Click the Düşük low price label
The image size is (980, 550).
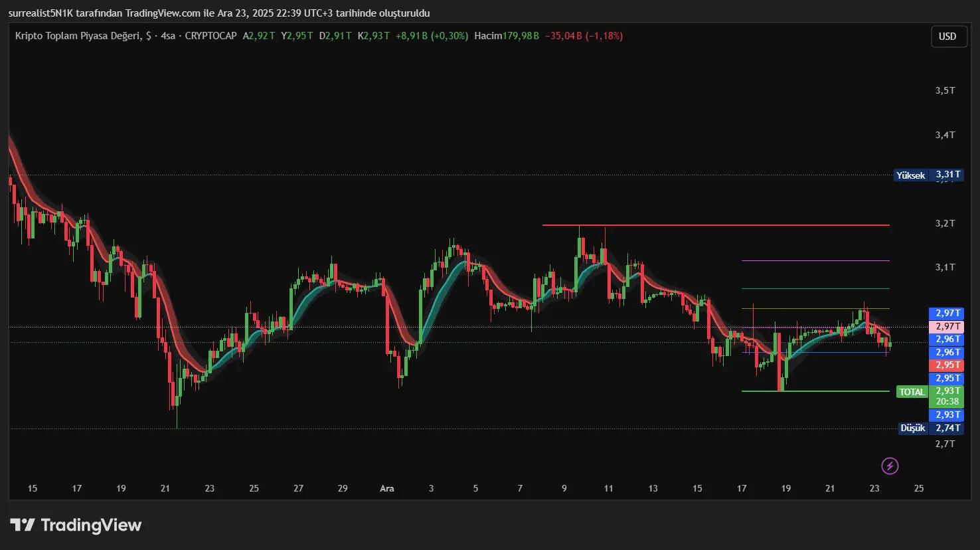[x=912, y=428]
